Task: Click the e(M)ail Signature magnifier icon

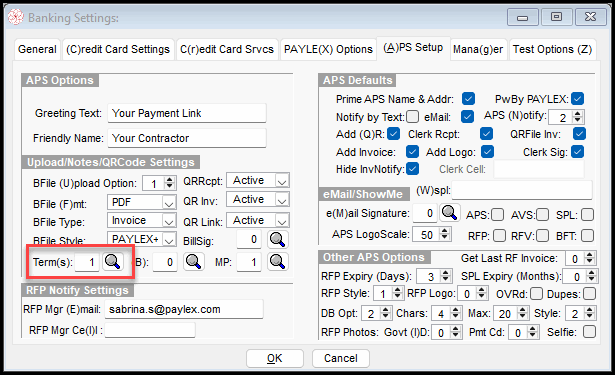Action: pos(449,213)
